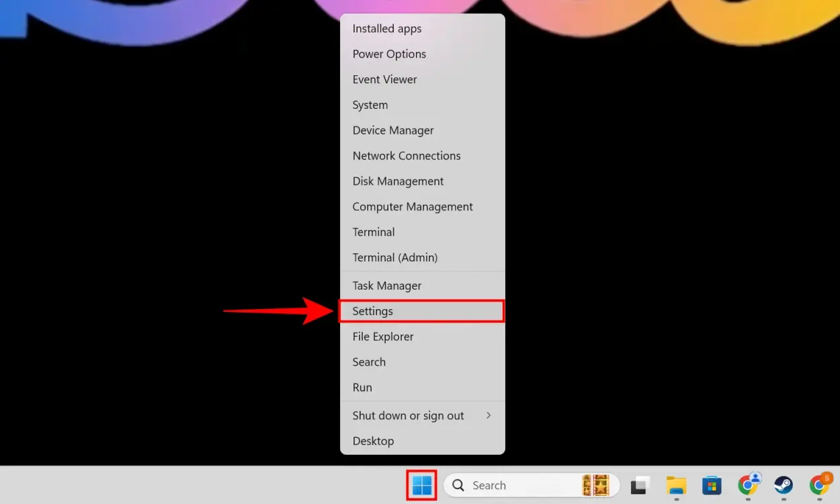Image resolution: width=840 pixels, height=504 pixels.
Task: Click the Search magnifier icon
Action: point(458,485)
